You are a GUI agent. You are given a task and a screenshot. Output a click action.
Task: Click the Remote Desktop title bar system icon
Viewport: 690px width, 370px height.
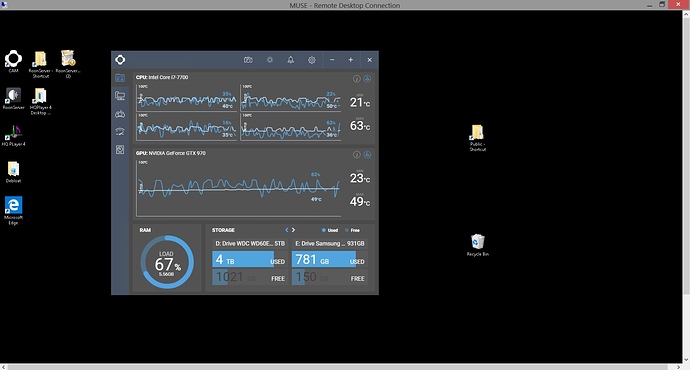[x=4, y=5]
